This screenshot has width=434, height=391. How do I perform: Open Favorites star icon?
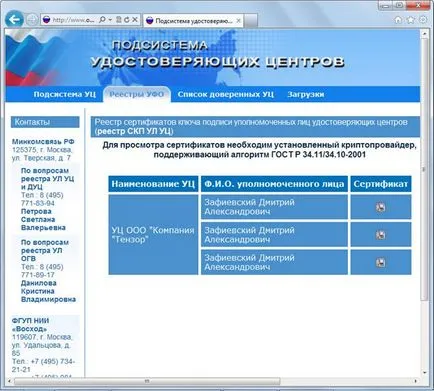[x=411, y=20]
